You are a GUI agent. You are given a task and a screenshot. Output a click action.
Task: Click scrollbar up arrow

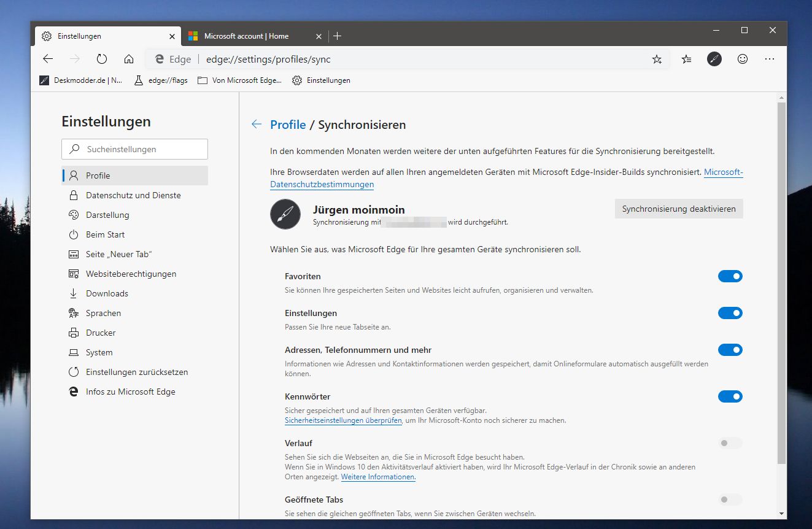pyautogui.click(x=781, y=98)
